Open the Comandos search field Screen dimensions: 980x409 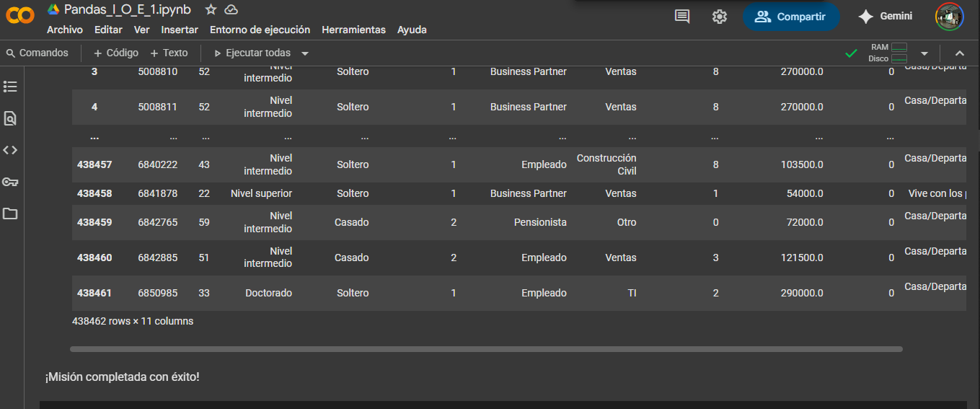point(37,53)
